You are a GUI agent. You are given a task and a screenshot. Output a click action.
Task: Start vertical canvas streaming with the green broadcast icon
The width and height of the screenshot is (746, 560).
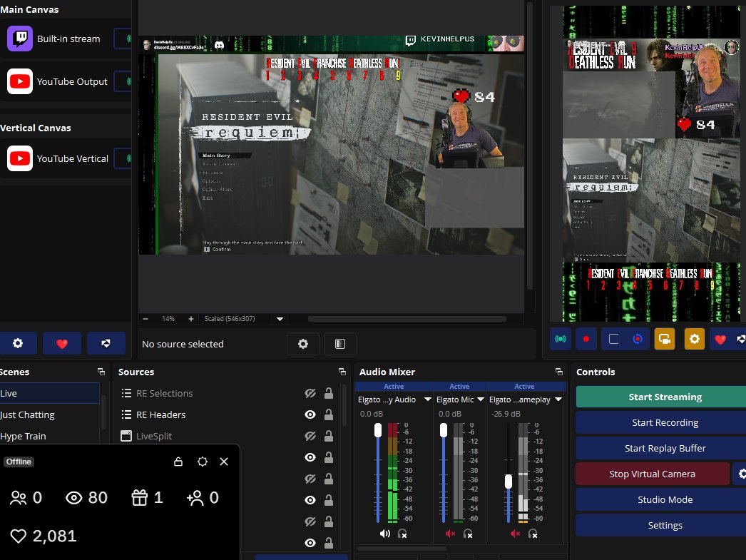[561, 340]
